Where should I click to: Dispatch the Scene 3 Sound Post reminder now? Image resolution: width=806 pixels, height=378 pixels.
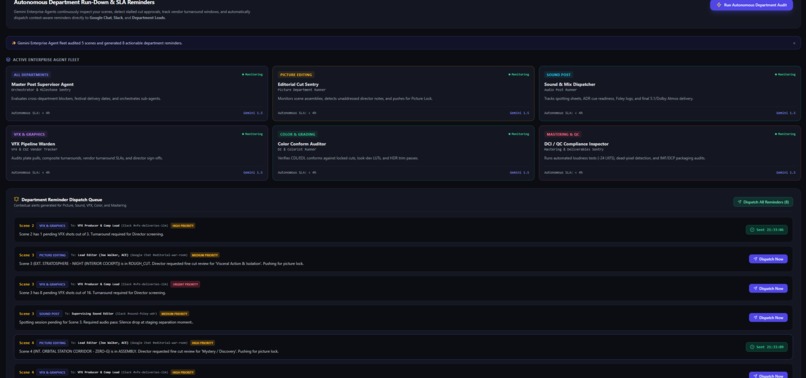(768, 317)
